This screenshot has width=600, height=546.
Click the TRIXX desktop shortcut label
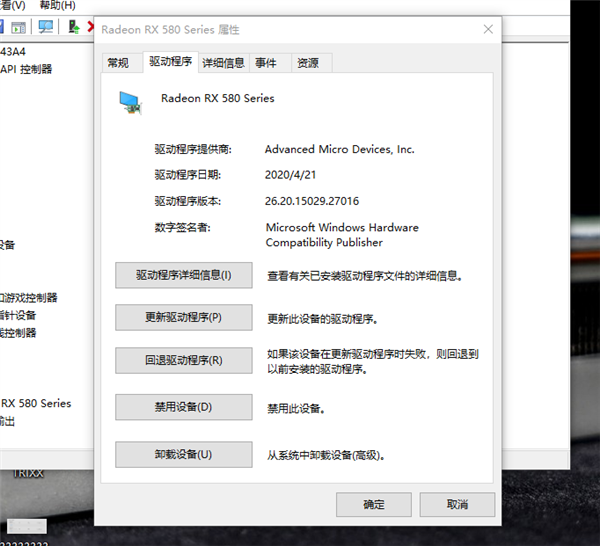click(28, 474)
